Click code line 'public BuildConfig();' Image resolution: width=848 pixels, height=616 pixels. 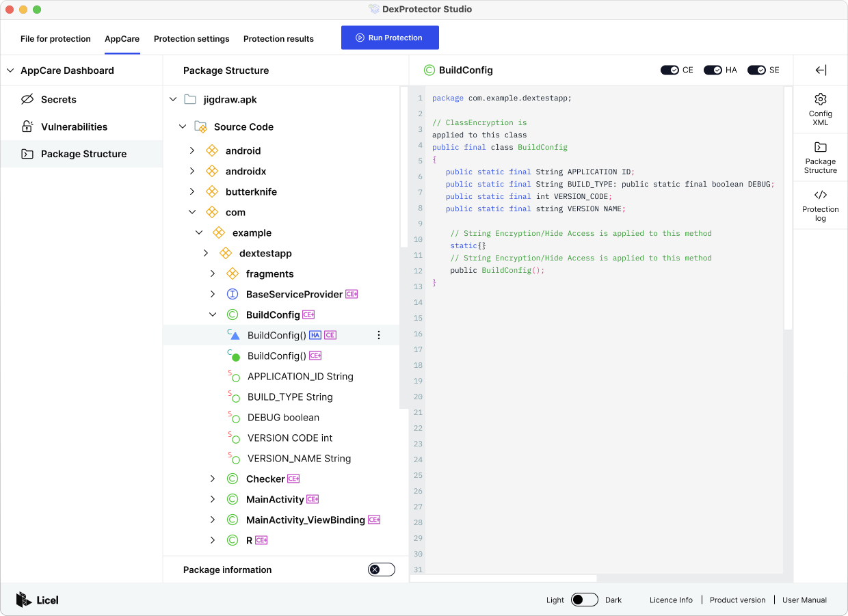click(x=497, y=270)
